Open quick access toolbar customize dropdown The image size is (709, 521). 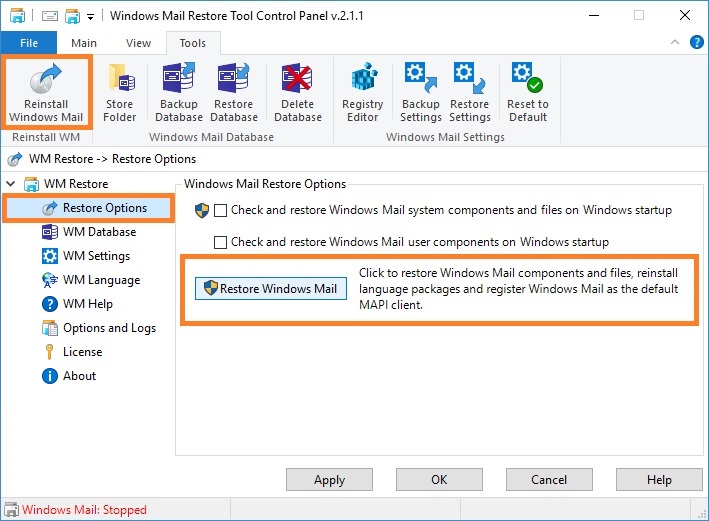90,17
